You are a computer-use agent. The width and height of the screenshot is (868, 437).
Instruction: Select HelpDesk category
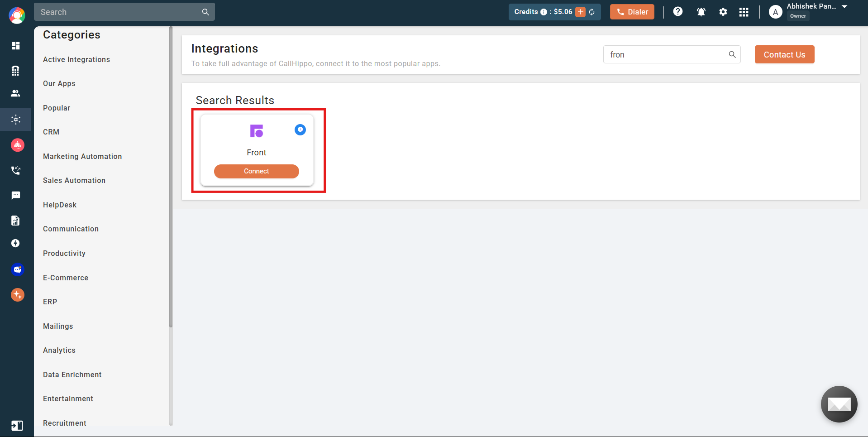[60, 205]
